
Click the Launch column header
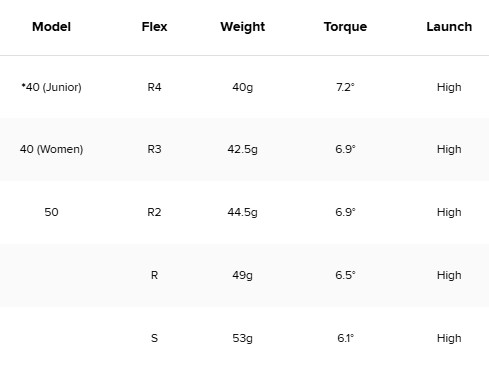(x=449, y=27)
